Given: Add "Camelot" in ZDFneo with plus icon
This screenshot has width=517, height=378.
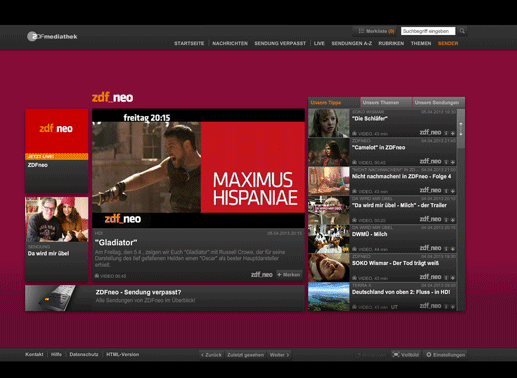Looking at the screenshot, I should tap(453, 162).
